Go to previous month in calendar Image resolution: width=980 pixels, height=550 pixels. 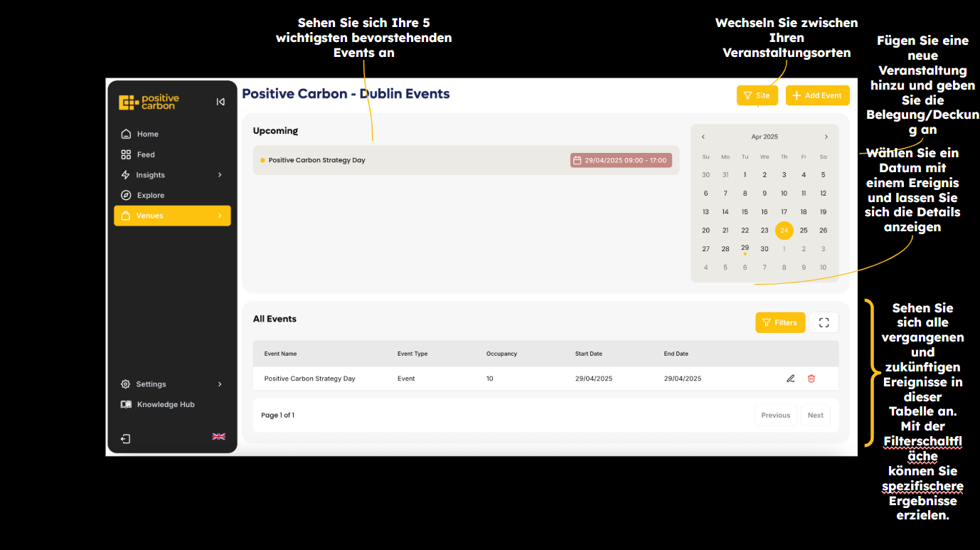(x=703, y=137)
